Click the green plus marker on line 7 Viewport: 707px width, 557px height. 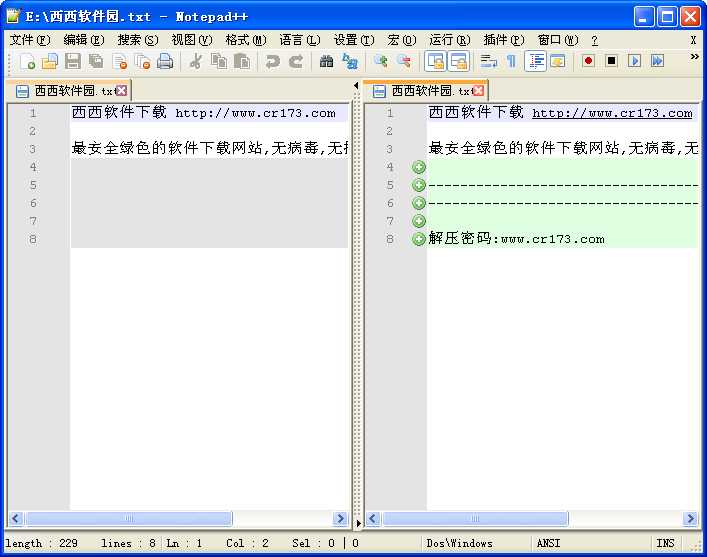coord(419,221)
